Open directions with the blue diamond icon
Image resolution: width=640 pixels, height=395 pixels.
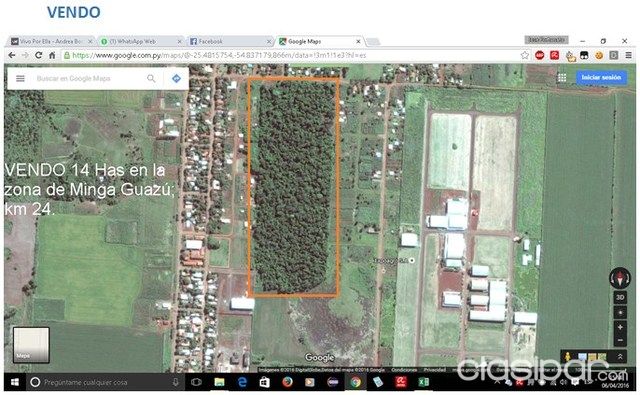tap(176, 78)
